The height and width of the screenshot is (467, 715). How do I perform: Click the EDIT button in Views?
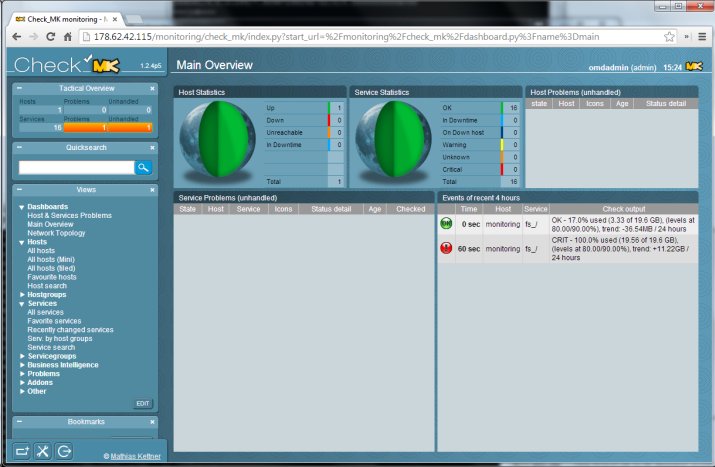[143, 404]
